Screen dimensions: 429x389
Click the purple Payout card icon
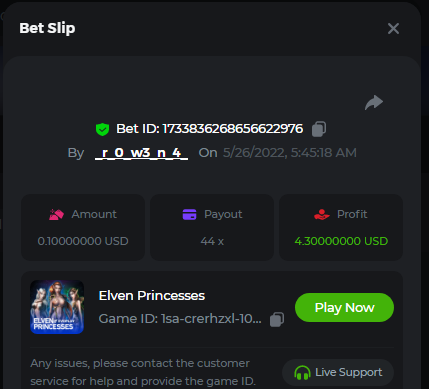pyautogui.click(x=189, y=214)
